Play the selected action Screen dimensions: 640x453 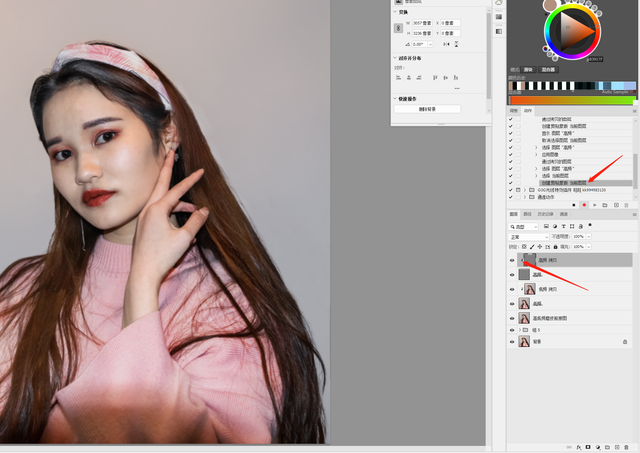pyautogui.click(x=594, y=205)
